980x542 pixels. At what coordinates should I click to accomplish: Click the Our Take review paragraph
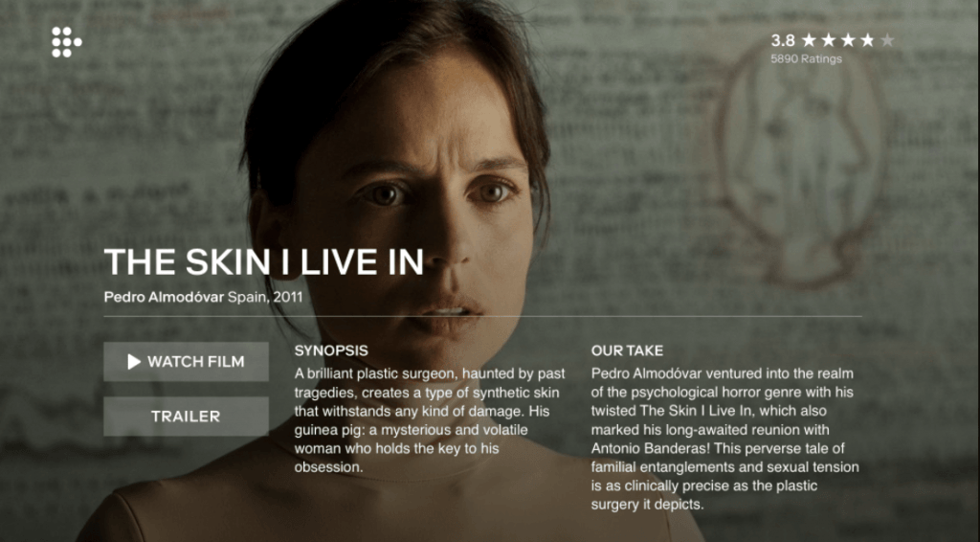pyautogui.click(x=725, y=439)
